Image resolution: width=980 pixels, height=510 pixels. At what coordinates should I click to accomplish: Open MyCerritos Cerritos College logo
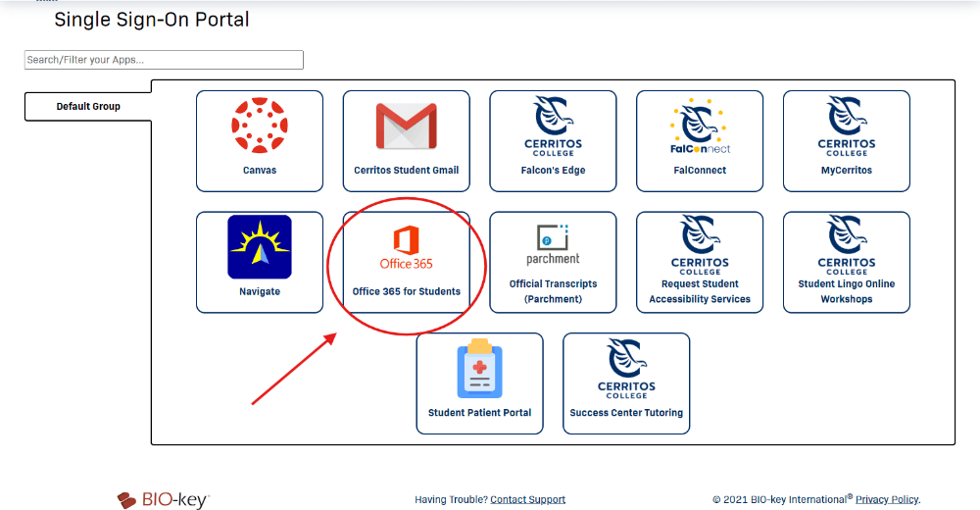click(x=847, y=126)
